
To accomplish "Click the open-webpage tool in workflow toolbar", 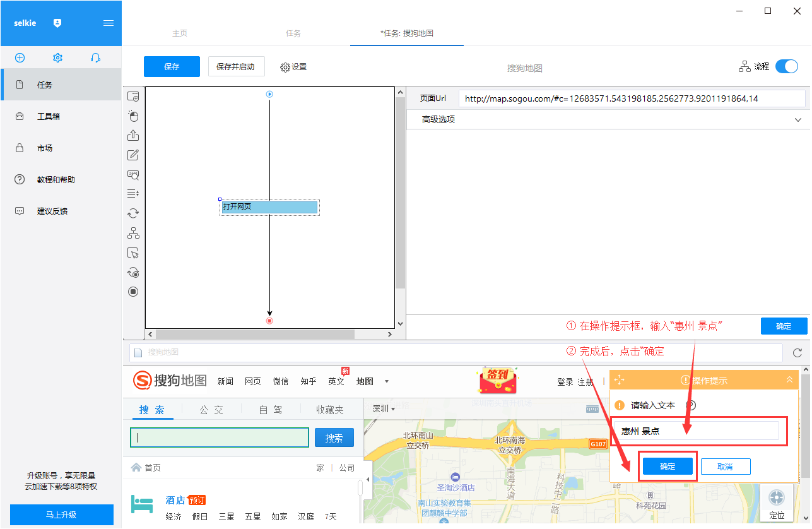I will [133, 97].
